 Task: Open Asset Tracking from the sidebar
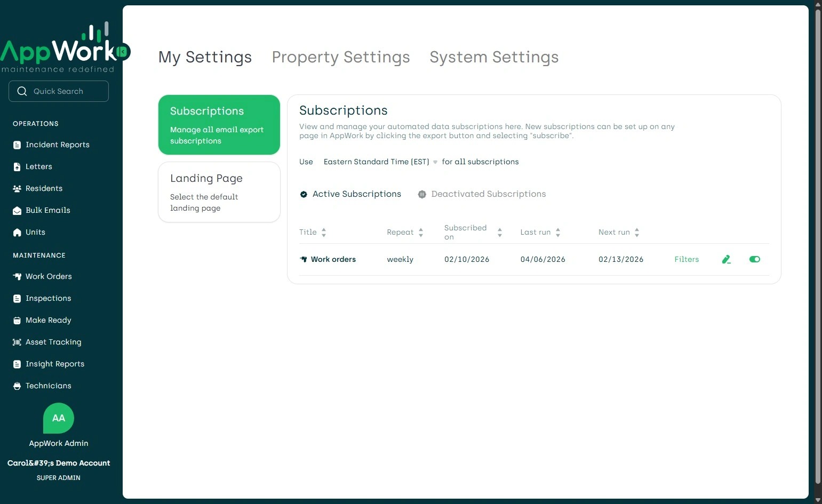coord(47,342)
